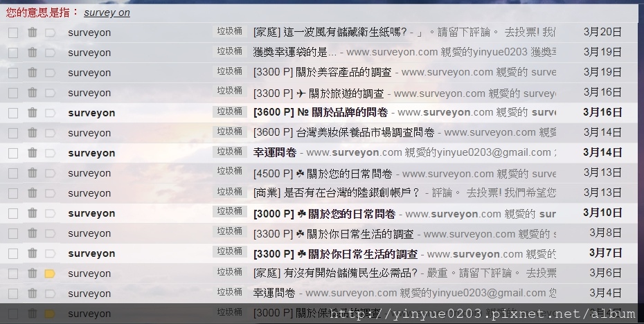Viewport: 644px width, 324px height.
Task: Trash the 儲備民生必需品 email
Action: (33, 273)
